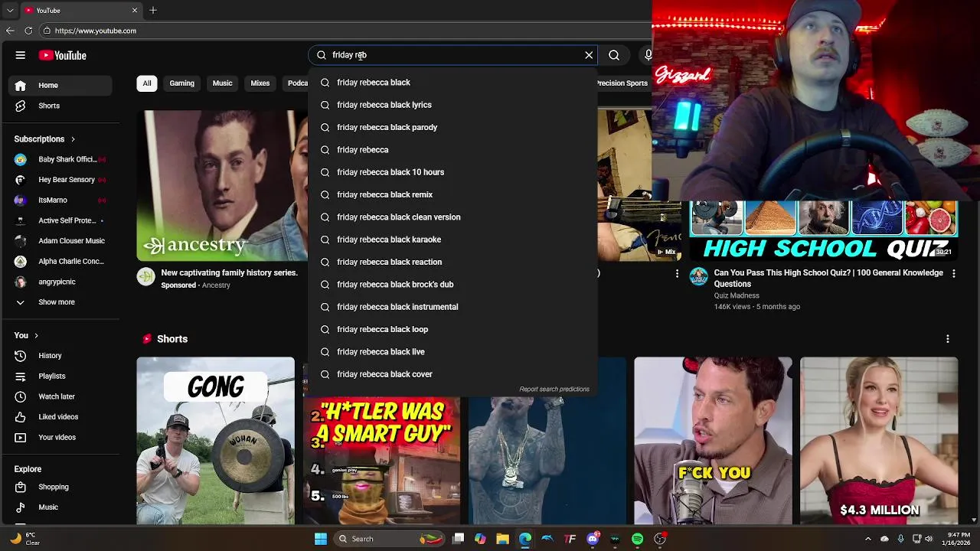Screen dimensions: 980x551
Task: Open the Shorts shelf three-dot menu
Action: click(x=947, y=339)
